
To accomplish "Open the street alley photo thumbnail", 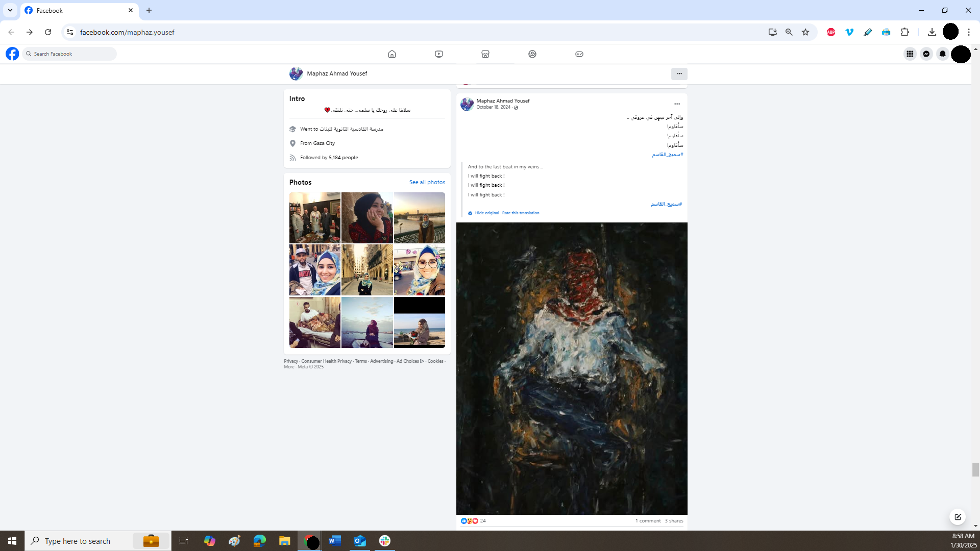I will (367, 270).
